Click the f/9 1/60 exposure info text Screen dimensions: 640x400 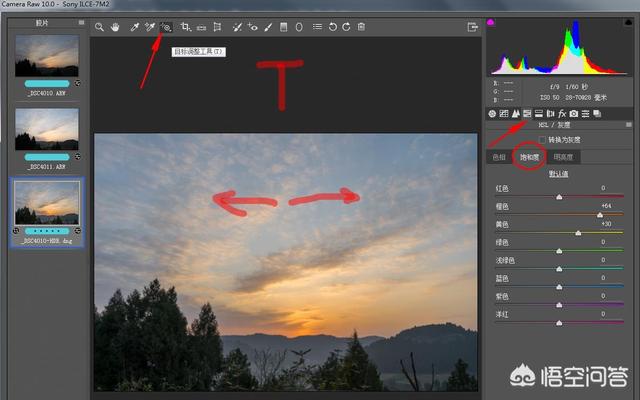[x=569, y=87]
